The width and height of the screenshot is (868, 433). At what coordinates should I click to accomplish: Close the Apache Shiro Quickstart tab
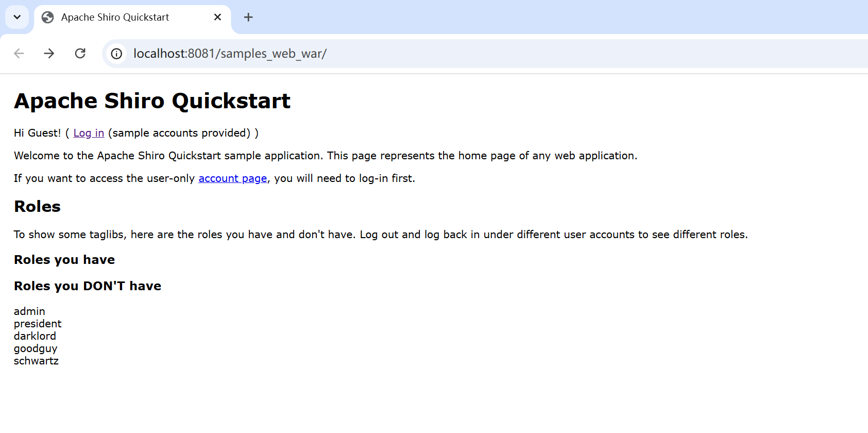click(x=217, y=17)
